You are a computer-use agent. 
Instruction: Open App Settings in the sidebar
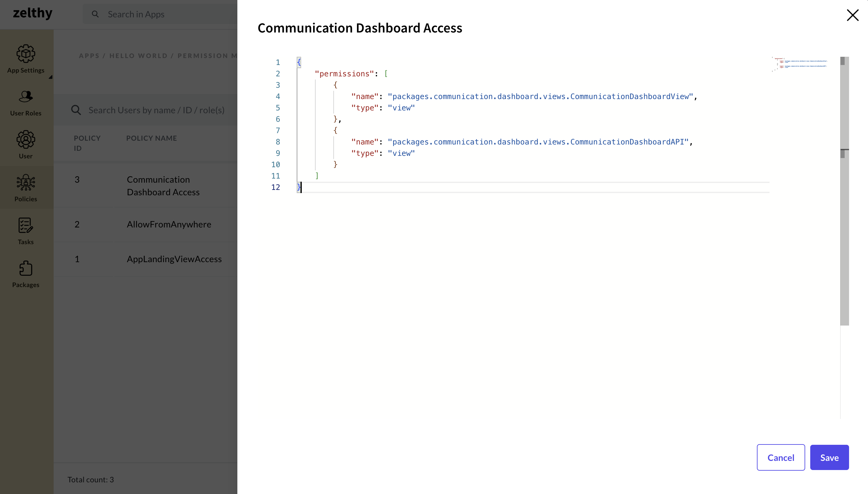26,59
